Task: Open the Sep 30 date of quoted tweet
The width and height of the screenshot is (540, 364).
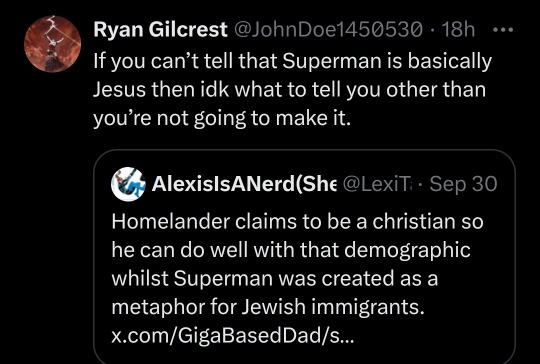Action: [x=464, y=184]
